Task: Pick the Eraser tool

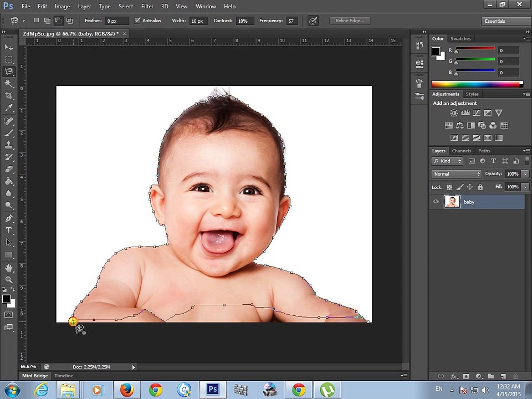Action: pyautogui.click(x=9, y=168)
